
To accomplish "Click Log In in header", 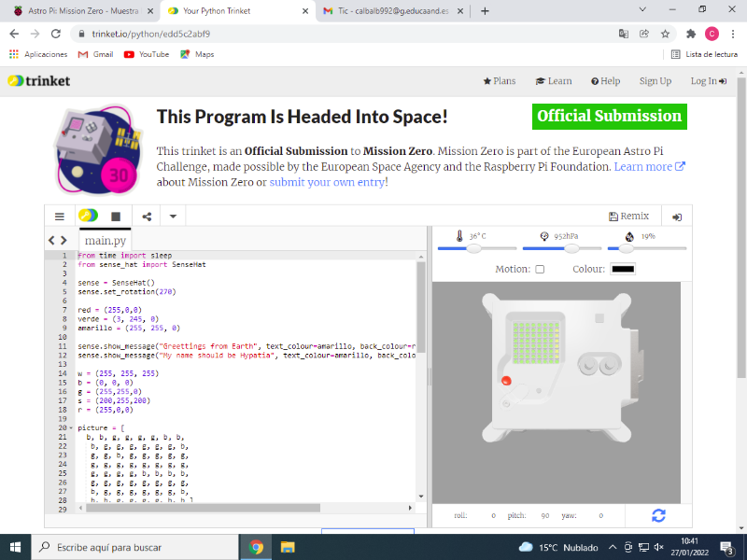I will click(x=709, y=81).
